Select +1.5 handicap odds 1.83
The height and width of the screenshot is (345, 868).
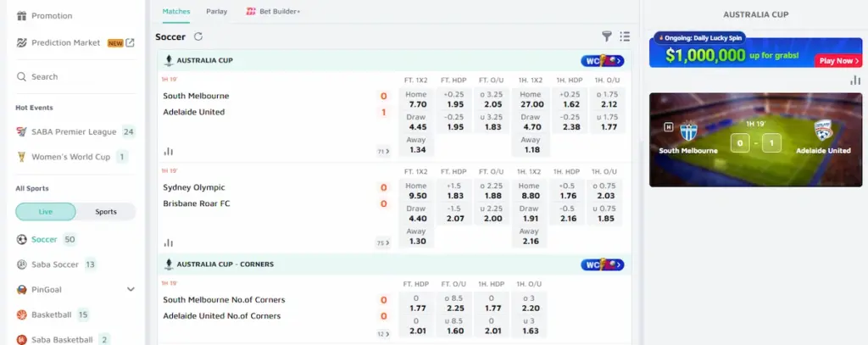pos(455,191)
